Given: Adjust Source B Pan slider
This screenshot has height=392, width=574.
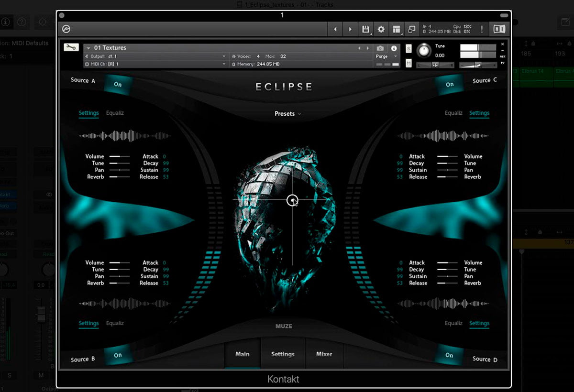Looking at the screenshot, I should click(x=120, y=276).
